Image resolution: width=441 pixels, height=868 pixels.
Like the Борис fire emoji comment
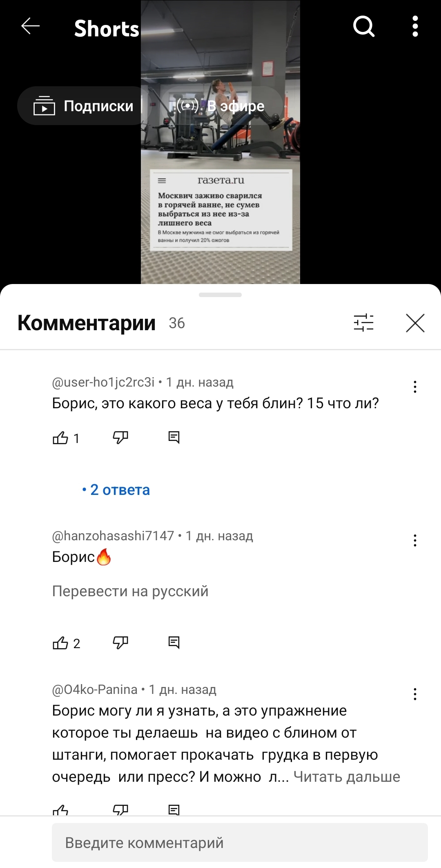coord(60,643)
